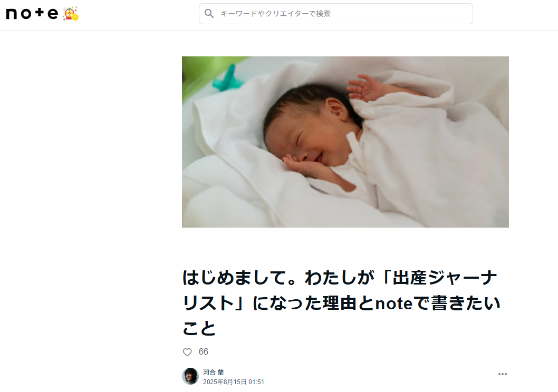Click the note logo in the header
Viewport: 558px width, 392px height.
pyautogui.click(x=32, y=14)
